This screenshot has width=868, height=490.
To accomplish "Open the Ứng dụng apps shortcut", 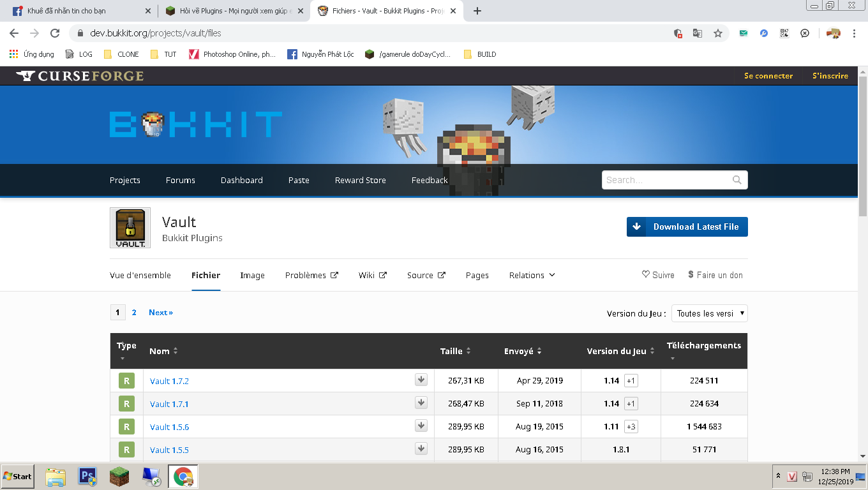I will 32,54.
